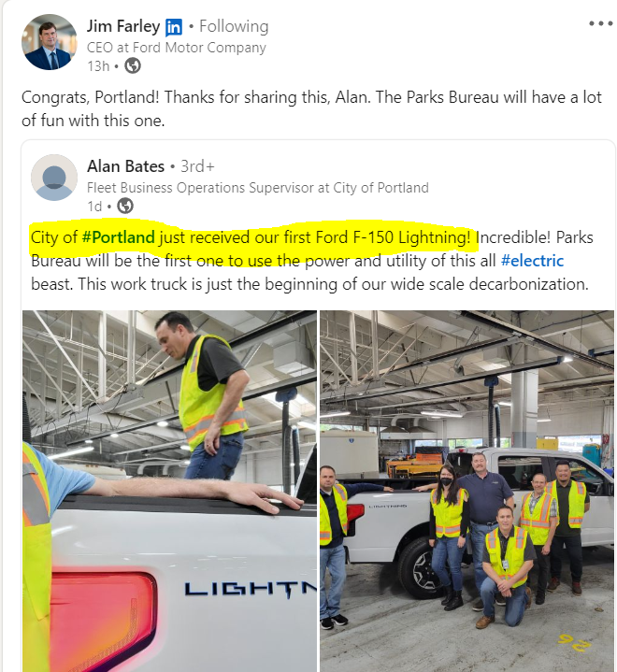Open the Lightning tailgate photo on left
617x672 pixels.
tap(170, 491)
